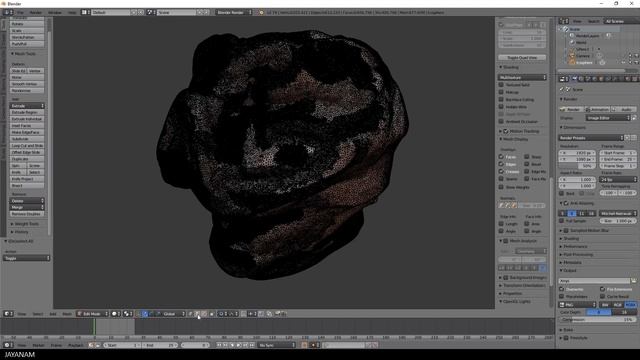This screenshot has height=360, width=640.
Task: Click Scene icon in outliner tree
Action: coord(566,29)
